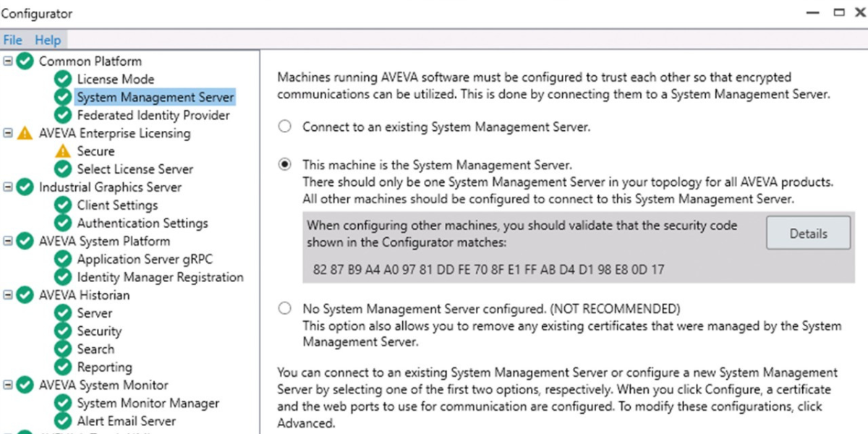The width and height of the screenshot is (868, 434).
Task: Select Alert Email Server tree item
Action: [126, 421]
